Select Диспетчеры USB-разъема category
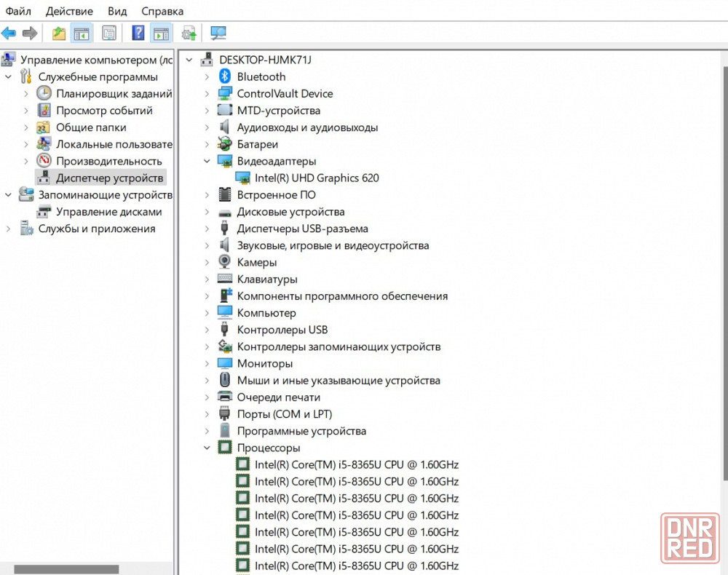The width and height of the screenshot is (728, 575). (302, 229)
